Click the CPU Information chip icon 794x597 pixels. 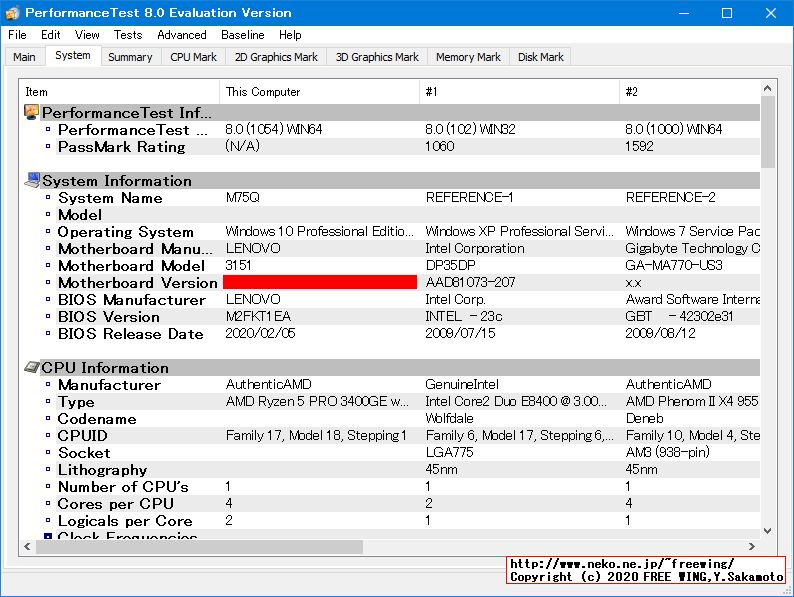tap(32, 367)
